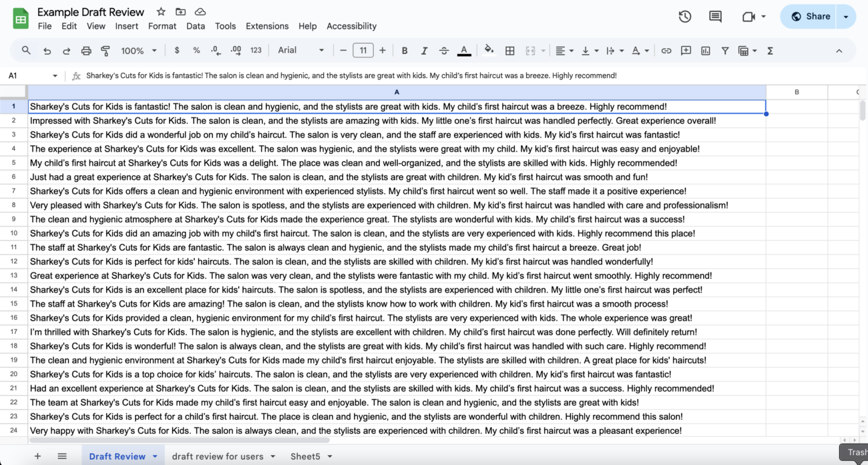Open the Extensions menu
868x465 pixels.
click(x=267, y=26)
